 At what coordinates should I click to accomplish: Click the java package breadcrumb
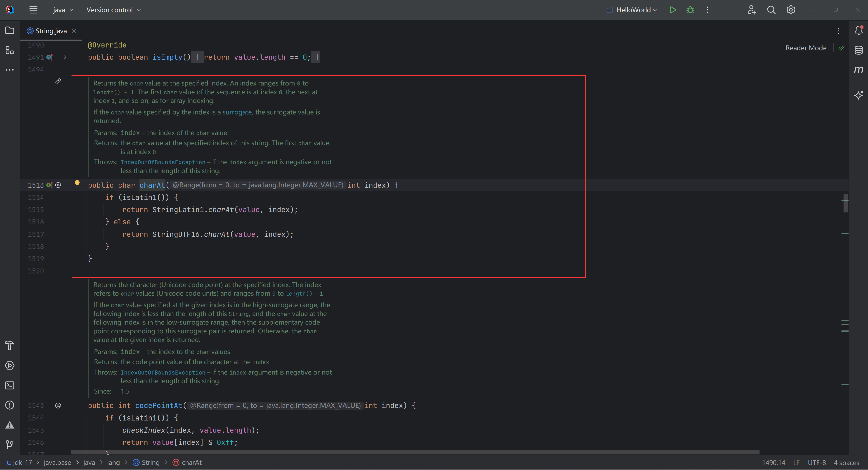click(89, 463)
